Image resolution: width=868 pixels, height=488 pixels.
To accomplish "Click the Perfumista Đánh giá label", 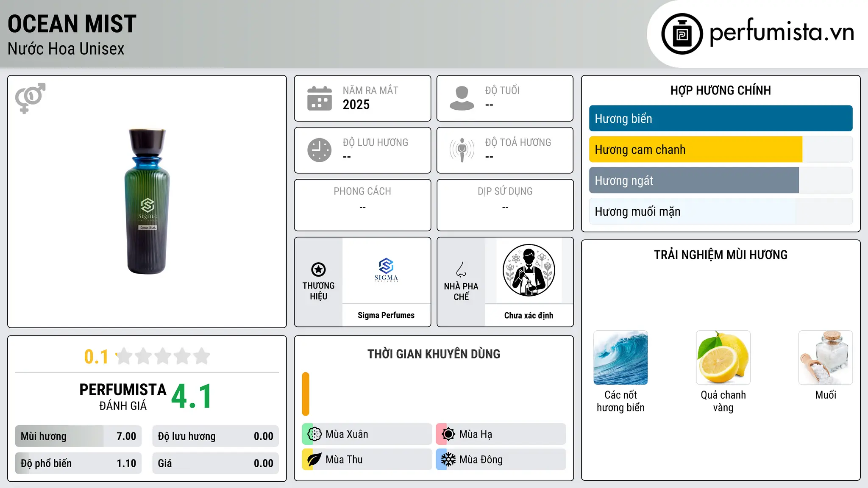I will (x=123, y=396).
